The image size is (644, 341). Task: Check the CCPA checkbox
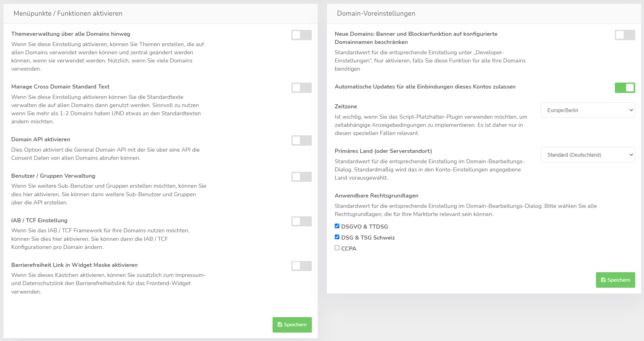coord(337,248)
